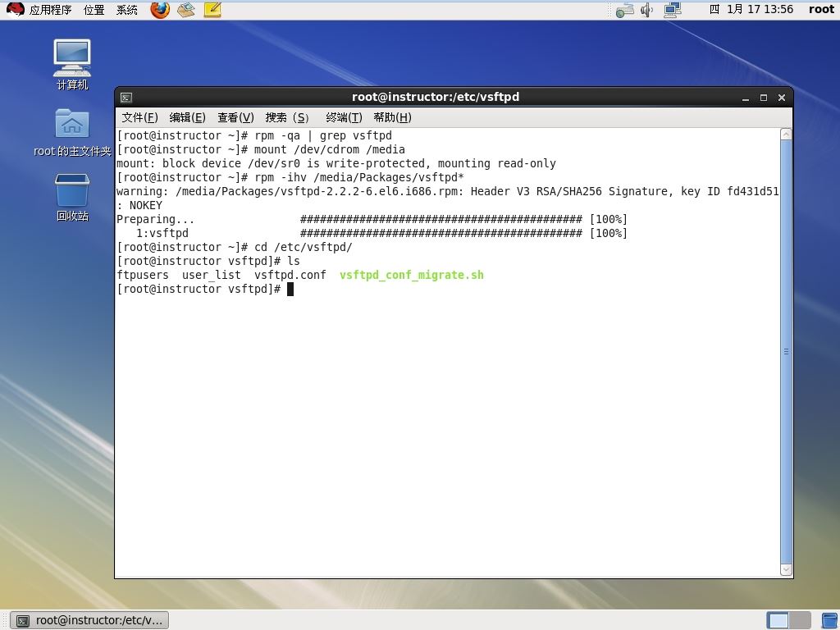Open the terminal 编辑(E) menu
This screenshot has width=840, height=630.
point(187,117)
